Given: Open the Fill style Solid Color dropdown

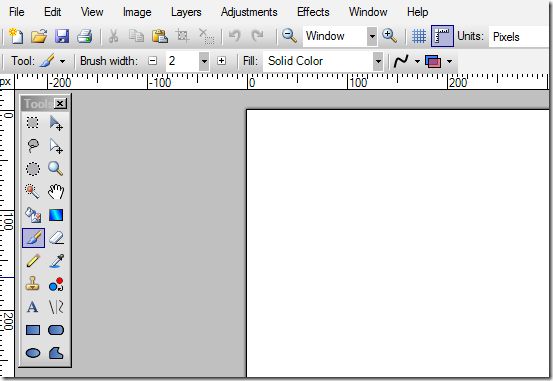Looking at the screenshot, I should pos(323,61).
